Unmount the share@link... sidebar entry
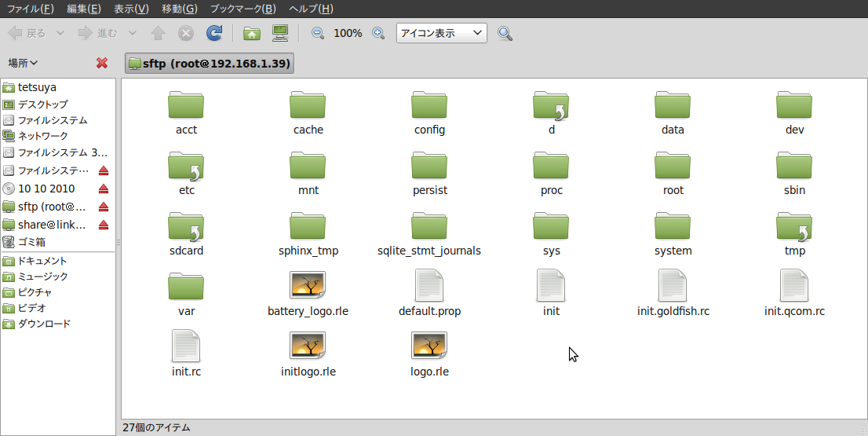Screen dimensions: 868x436 [103, 225]
